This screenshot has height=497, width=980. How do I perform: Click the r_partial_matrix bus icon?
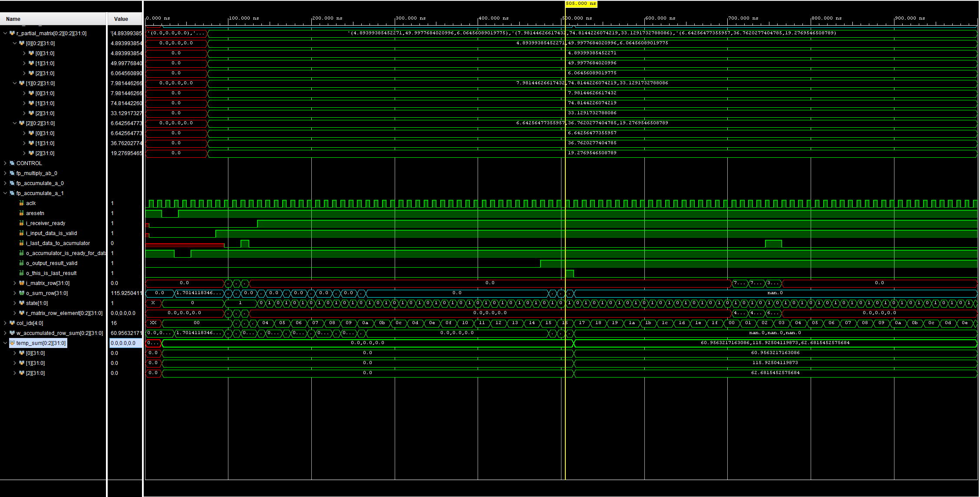(x=12, y=33)
